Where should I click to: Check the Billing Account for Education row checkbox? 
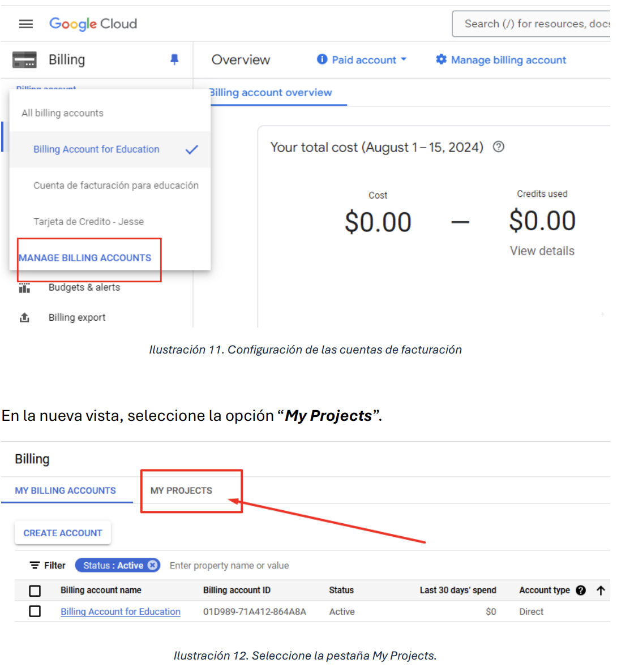[x=35, y=611]
